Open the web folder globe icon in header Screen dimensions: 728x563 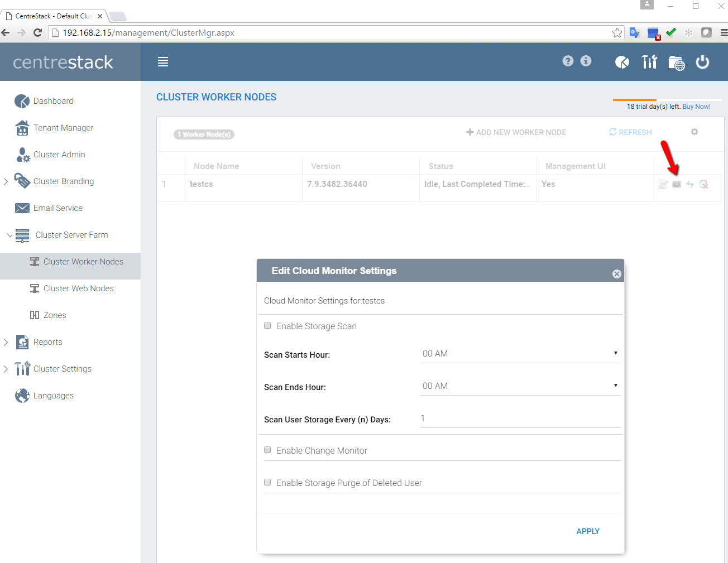676,62
